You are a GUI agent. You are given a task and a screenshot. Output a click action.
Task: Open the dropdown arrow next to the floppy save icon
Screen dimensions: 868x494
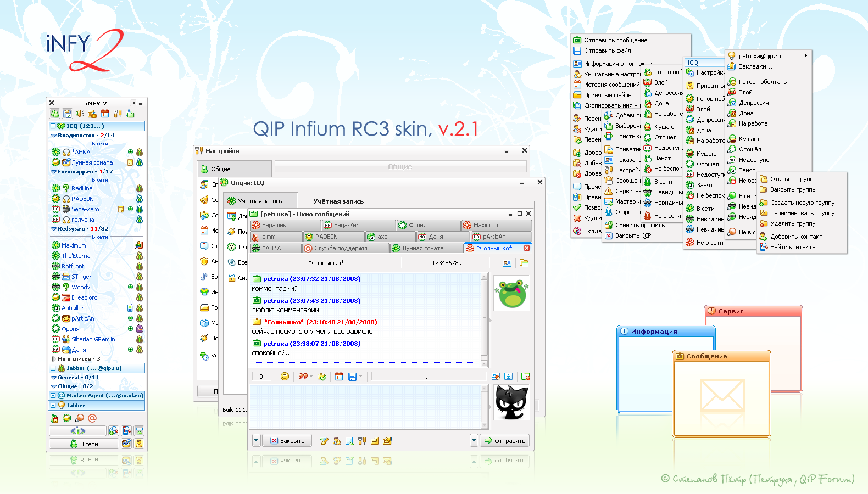click(x=360, y=377)
